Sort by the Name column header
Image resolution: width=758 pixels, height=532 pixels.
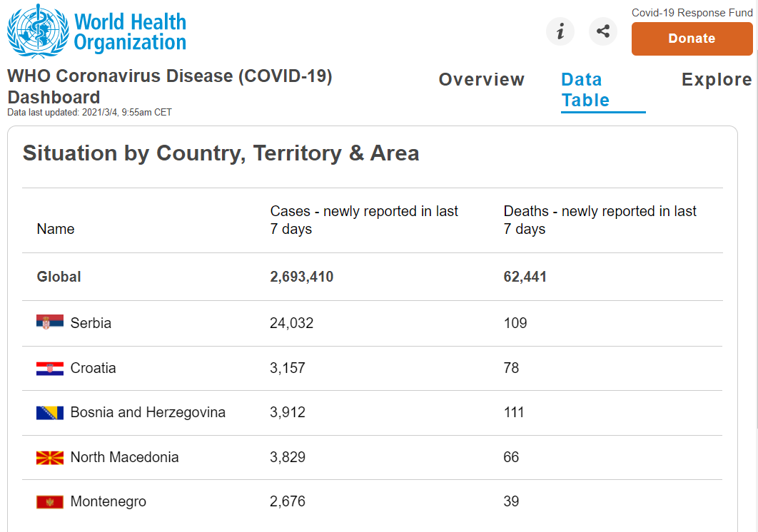[56, 229]
